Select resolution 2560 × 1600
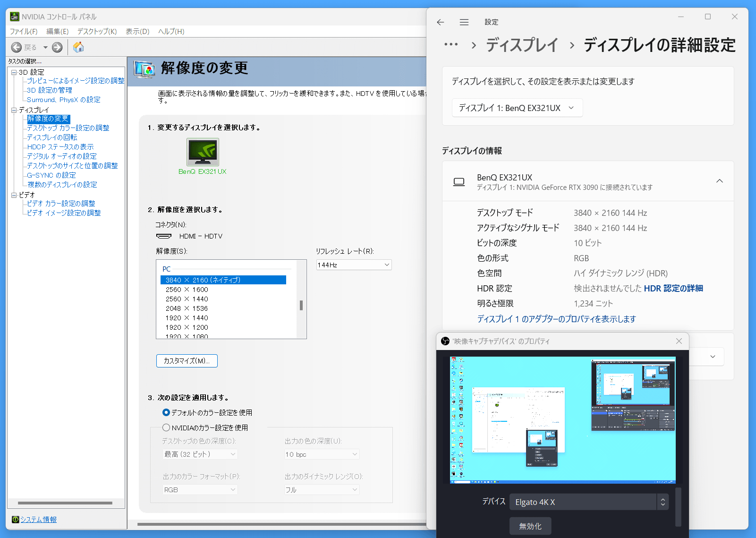The image size is (756, 538). (x=187, y=290)
